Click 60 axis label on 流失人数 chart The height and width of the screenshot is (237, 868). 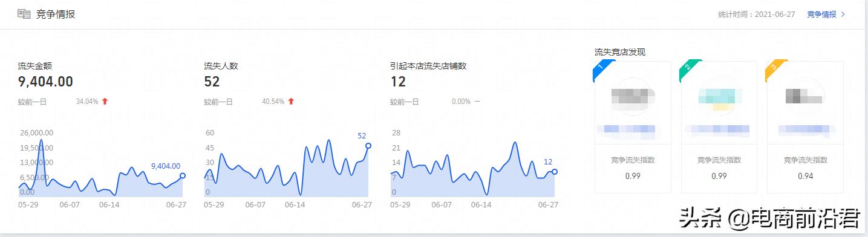pyautogui.click(x=210, y=133)
